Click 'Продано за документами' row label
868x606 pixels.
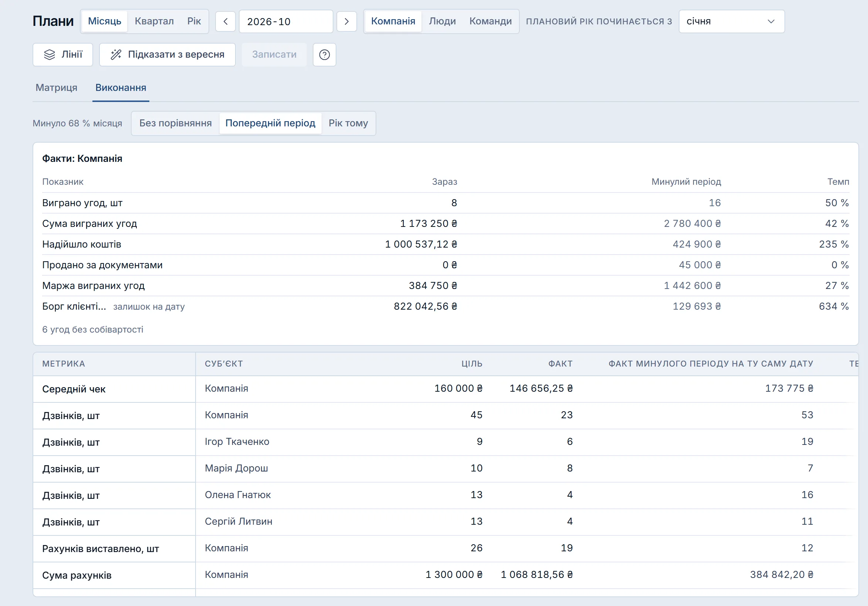coord(102,265)
